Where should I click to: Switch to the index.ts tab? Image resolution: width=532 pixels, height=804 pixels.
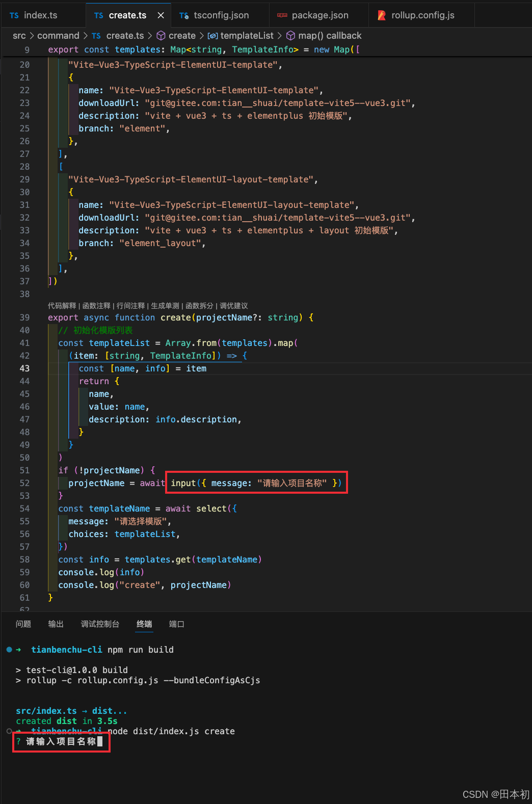coord(34,15)
